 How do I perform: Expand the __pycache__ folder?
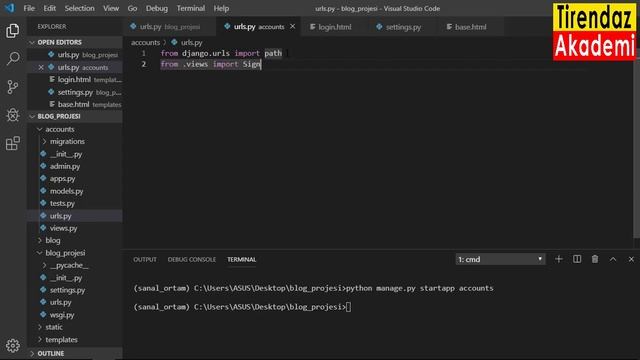click(x=75, y=265)
